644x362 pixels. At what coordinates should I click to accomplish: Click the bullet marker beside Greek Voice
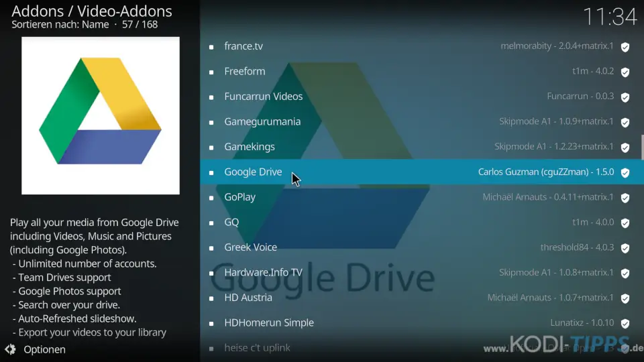point(211,248)
